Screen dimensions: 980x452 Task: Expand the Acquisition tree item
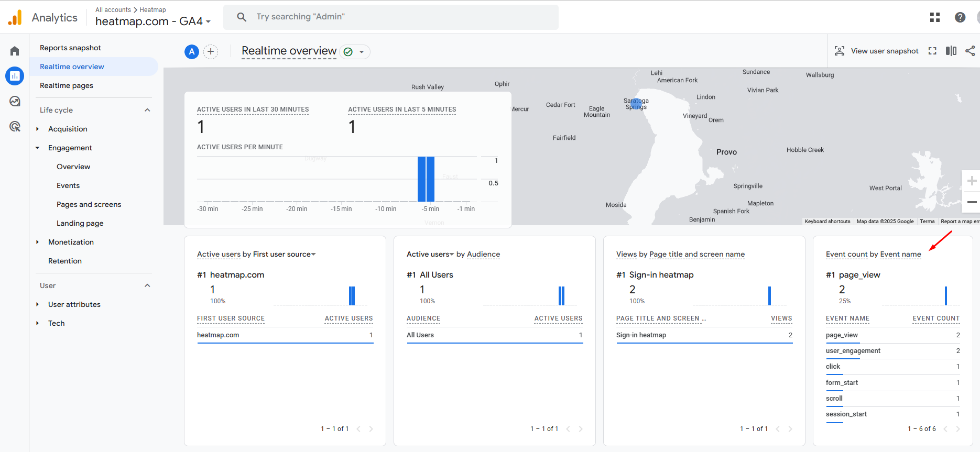(x=37, y=129)
